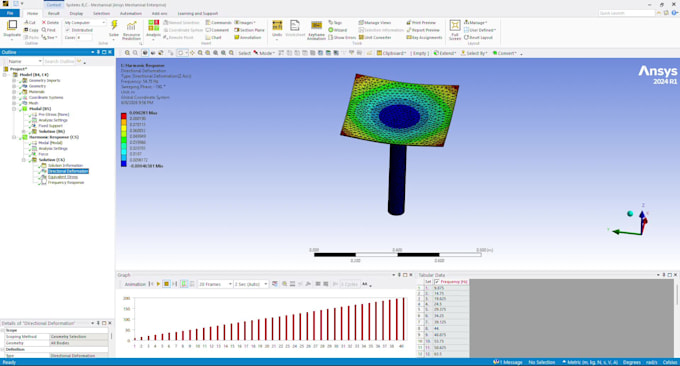Open the Extend dropdown button
The width and height of the screenshot is (680, 366).
pos(445,53)
